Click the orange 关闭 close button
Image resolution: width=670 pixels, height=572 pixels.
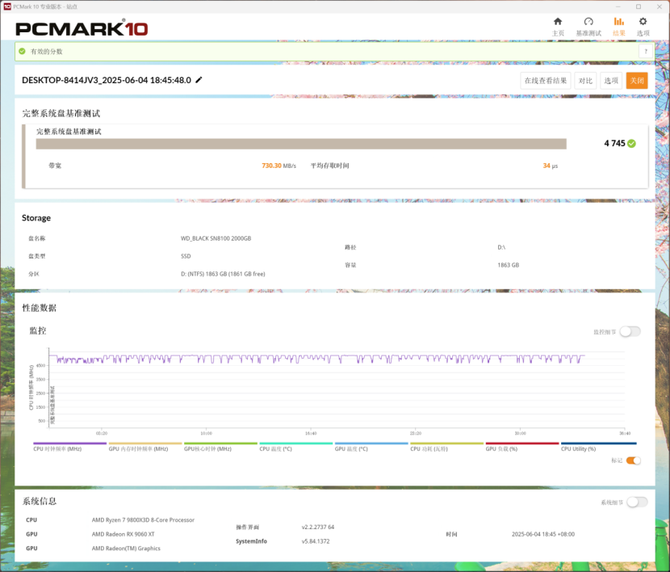637,81
